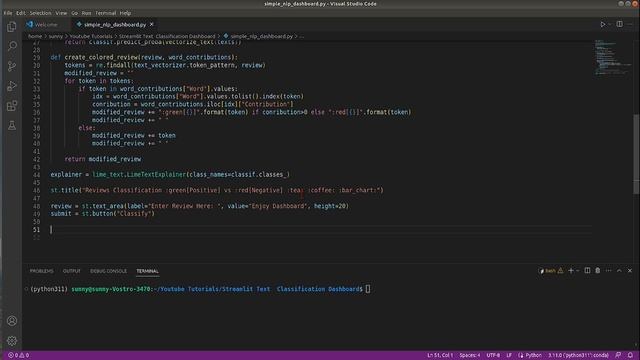Viewport: 640px width, 360px height.
Task: Place cursor on 'return modified_review' line
Action: click(102, 159)
